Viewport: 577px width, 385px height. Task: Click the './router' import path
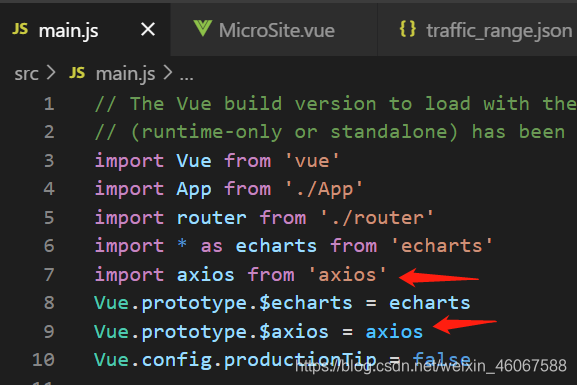tap(377, 218)
